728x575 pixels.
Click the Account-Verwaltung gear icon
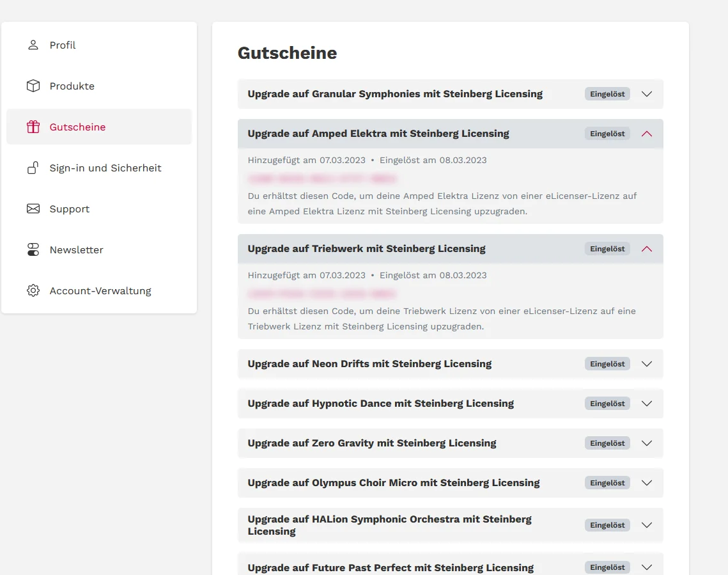pos(33,290)
